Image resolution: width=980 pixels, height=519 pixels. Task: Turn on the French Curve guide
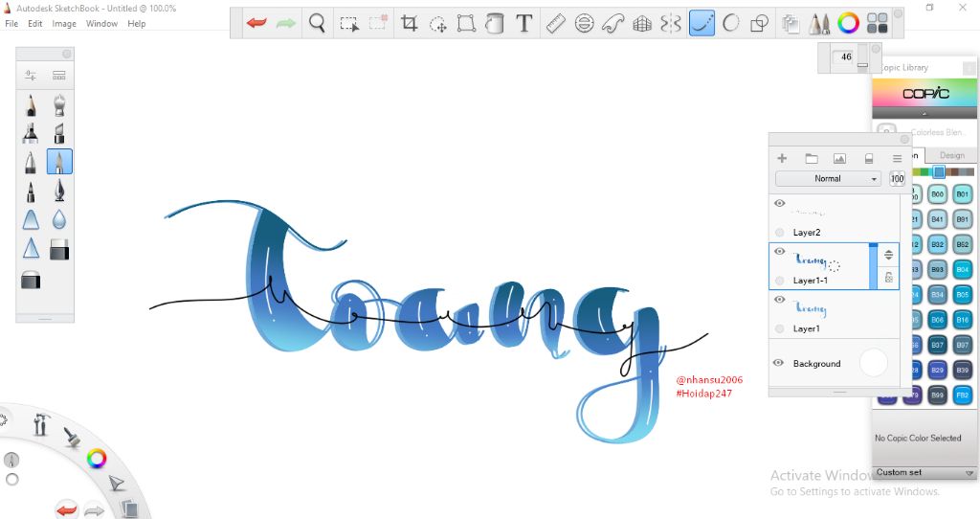tap(613, 24)
